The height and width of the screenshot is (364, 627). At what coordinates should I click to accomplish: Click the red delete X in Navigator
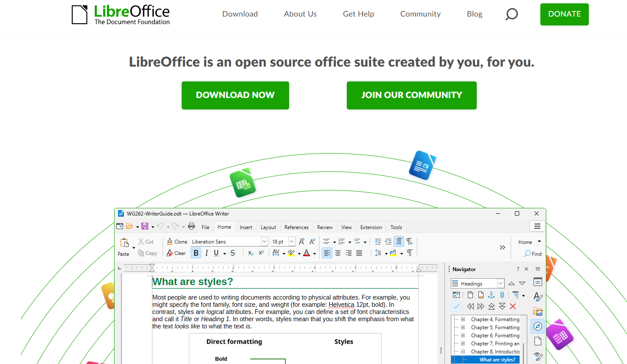(x=513, y=306)
